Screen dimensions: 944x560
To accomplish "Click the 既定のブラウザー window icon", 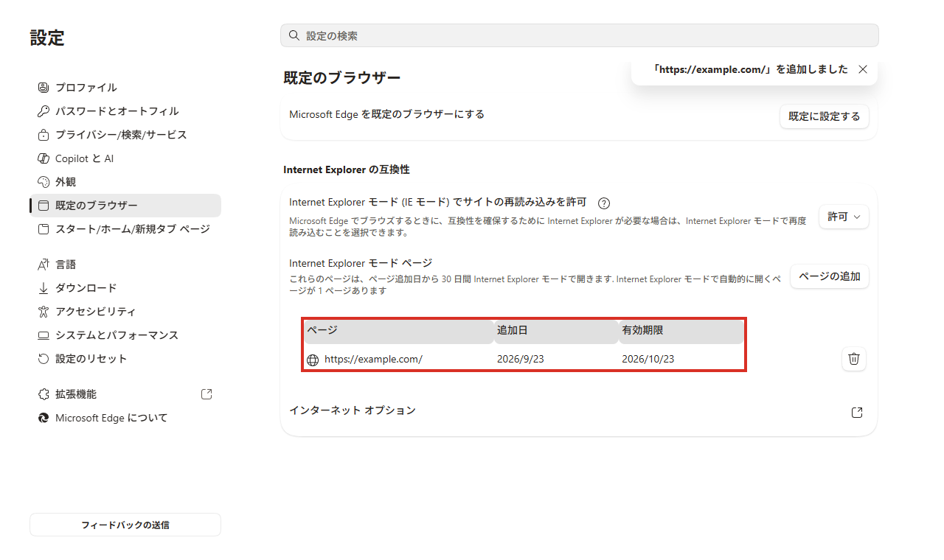I will 43,206.
